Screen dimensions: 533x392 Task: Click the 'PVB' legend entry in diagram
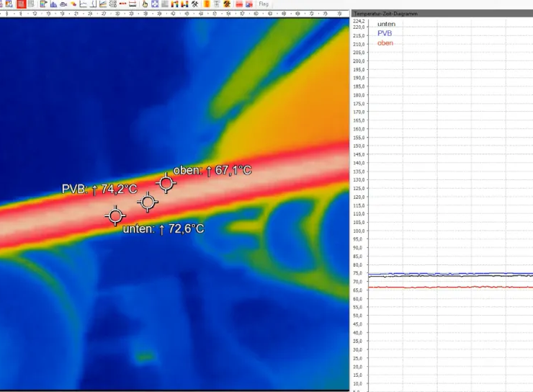(x=385, y=34)
